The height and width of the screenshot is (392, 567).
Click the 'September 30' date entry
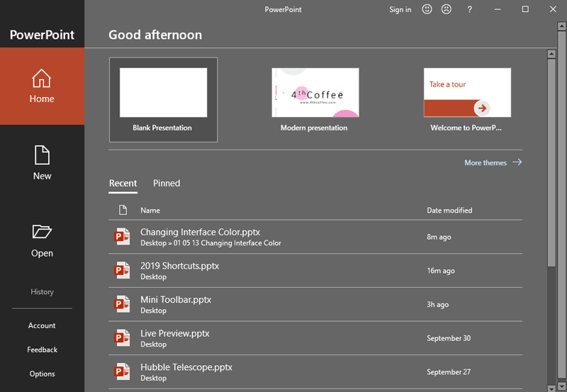(449, 338)
